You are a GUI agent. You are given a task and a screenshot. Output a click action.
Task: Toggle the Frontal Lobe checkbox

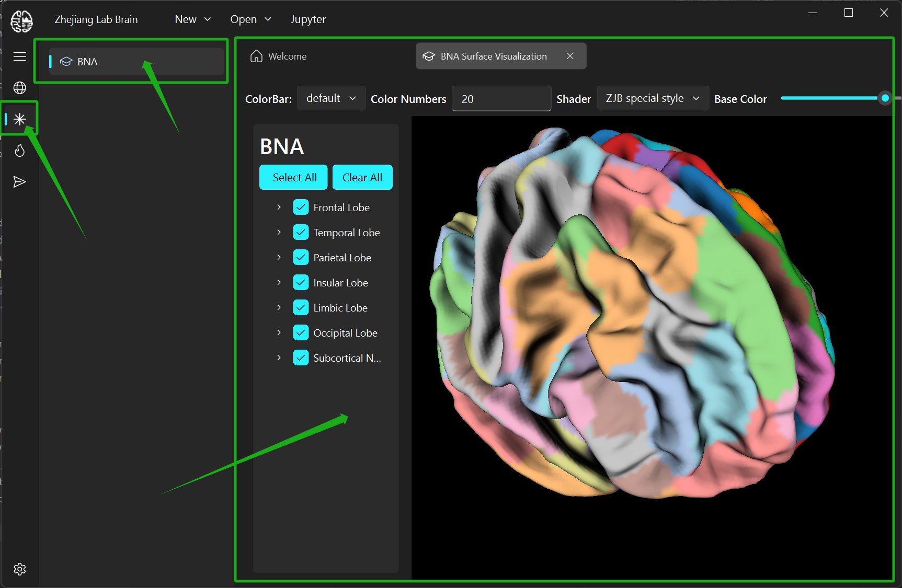click(x=301, y=207)
